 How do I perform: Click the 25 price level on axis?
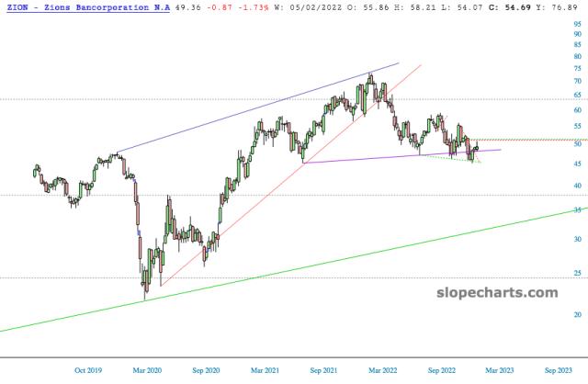coord(578,273)
